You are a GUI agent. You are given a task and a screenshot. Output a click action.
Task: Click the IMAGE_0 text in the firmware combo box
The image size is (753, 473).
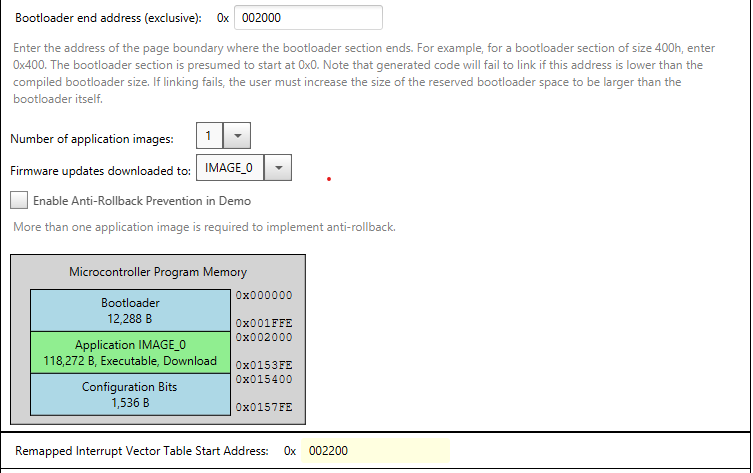pos(229,169)
